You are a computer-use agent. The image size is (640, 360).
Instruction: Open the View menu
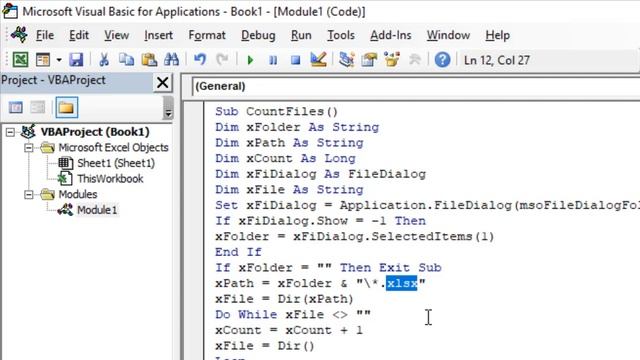(116, 36)
